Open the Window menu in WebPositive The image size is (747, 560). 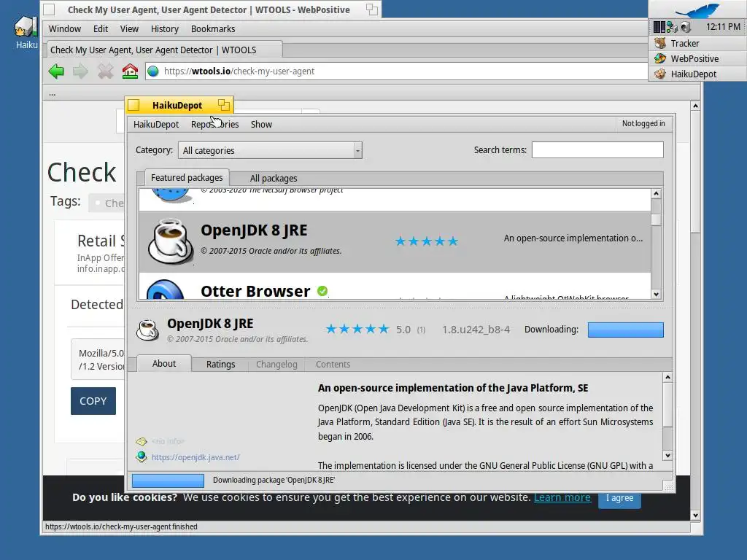tap(65, 28)
